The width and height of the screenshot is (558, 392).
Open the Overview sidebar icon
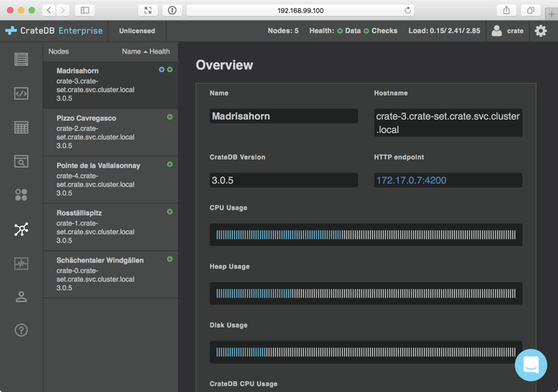click(21, 59)
